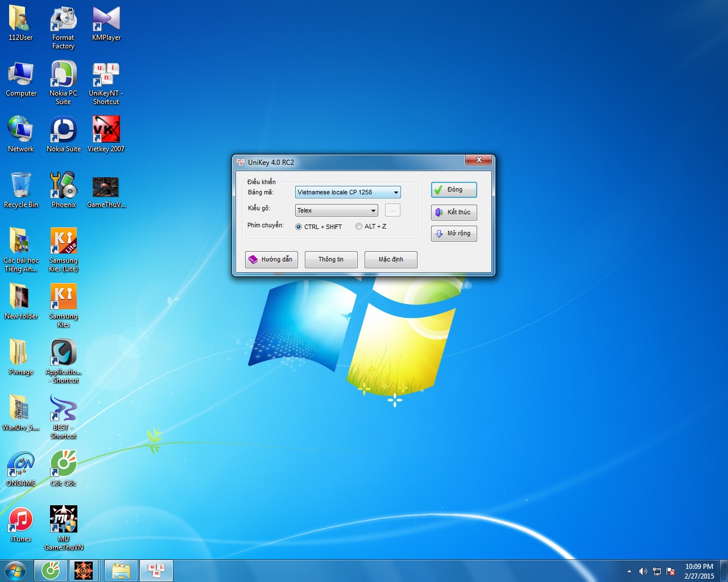
Task: Open the Nokia PC Suite shortcut
Action: [63, 83]
